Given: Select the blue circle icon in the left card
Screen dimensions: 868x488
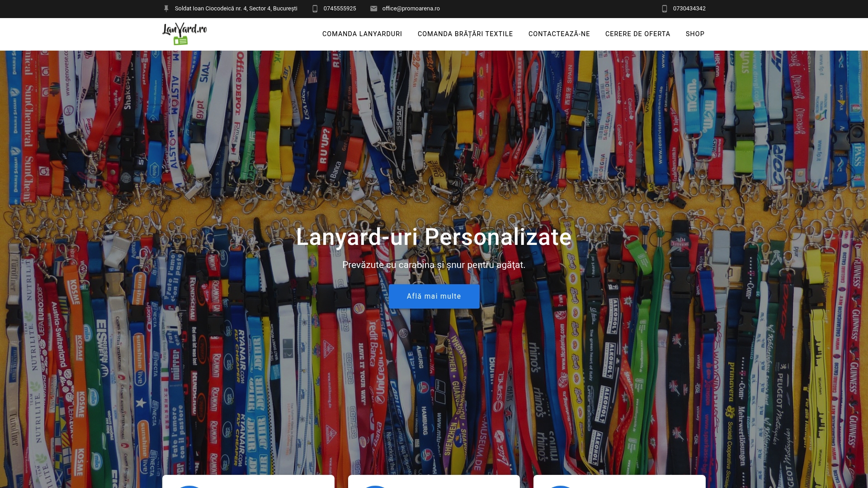Looking at the screenshot, I should (x=189, y=487).
